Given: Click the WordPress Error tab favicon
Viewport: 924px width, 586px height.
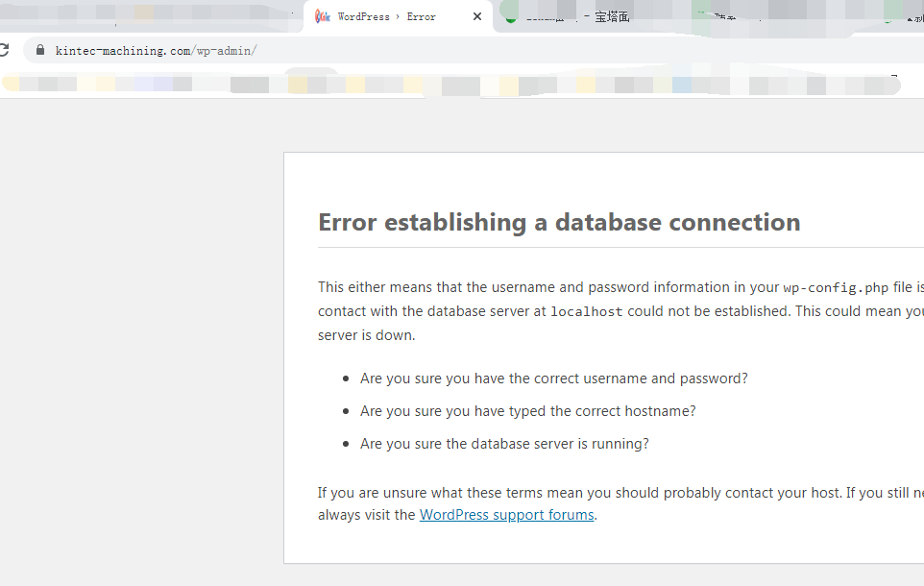Looking at the screenshot, I should pyautogui.click(x=323, y=16).
